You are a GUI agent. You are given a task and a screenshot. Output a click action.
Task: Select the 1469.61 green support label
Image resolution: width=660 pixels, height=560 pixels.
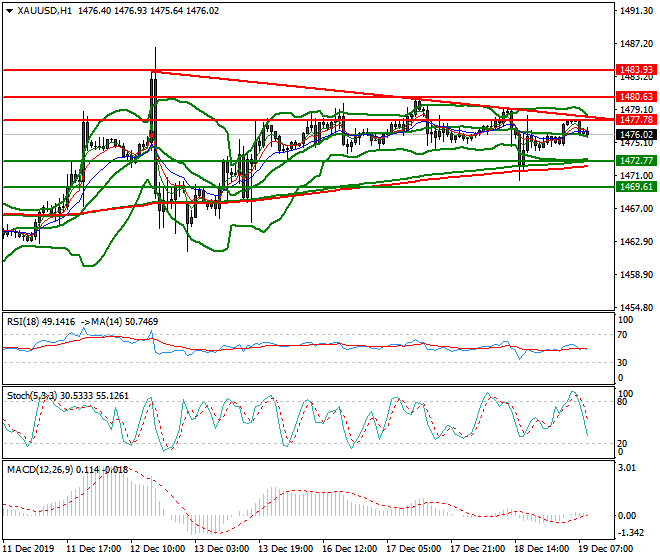tap(636, 187)
